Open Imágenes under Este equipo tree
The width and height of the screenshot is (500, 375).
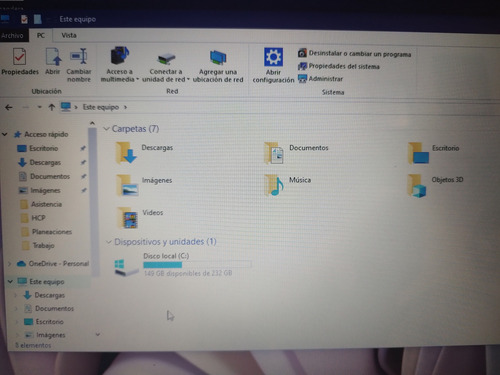click(45, 335)
